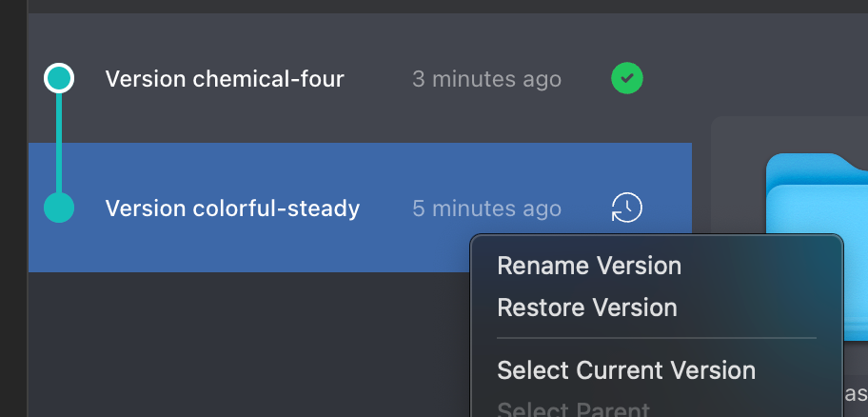Screen dimensions: 868x417
Task: Click the green checkmark status icon
Action: (x=626, y=78)
